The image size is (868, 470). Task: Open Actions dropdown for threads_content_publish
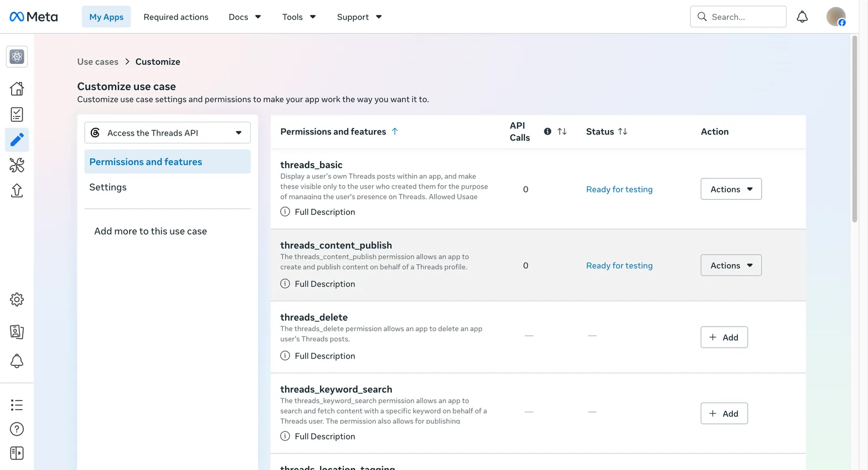point(731,265)
